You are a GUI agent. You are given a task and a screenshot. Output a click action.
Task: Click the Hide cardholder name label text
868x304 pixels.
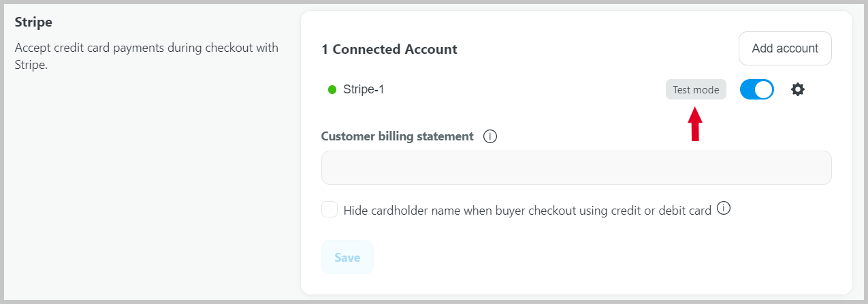pos(528,211)
